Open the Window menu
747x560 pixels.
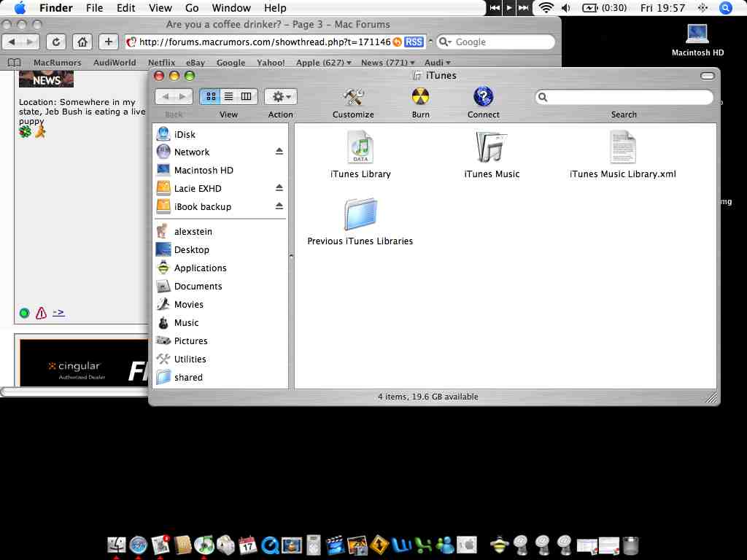(x=231, y=7)
